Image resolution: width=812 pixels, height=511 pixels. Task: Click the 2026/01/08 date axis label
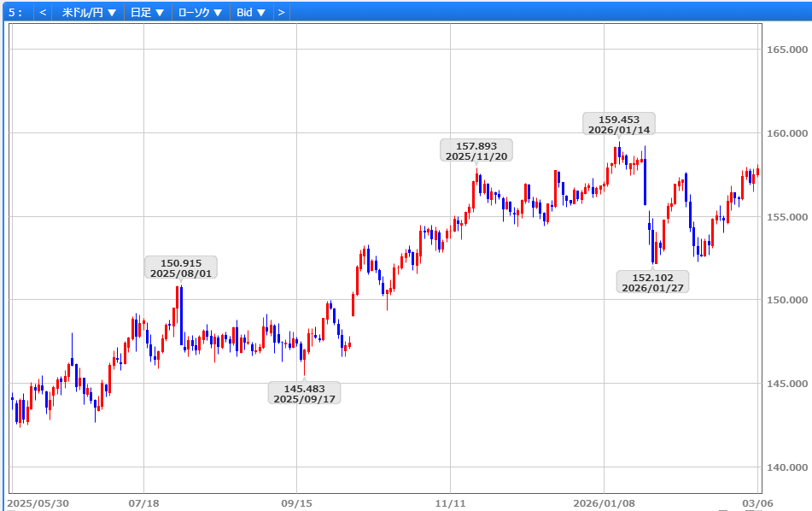pyautogui.click(x=604, y=503)
